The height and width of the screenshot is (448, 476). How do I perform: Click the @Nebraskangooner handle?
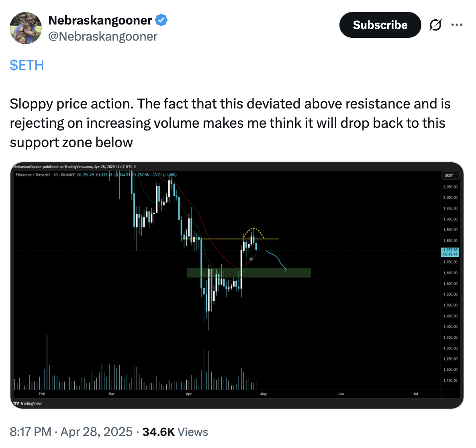[x=103, y=37]
